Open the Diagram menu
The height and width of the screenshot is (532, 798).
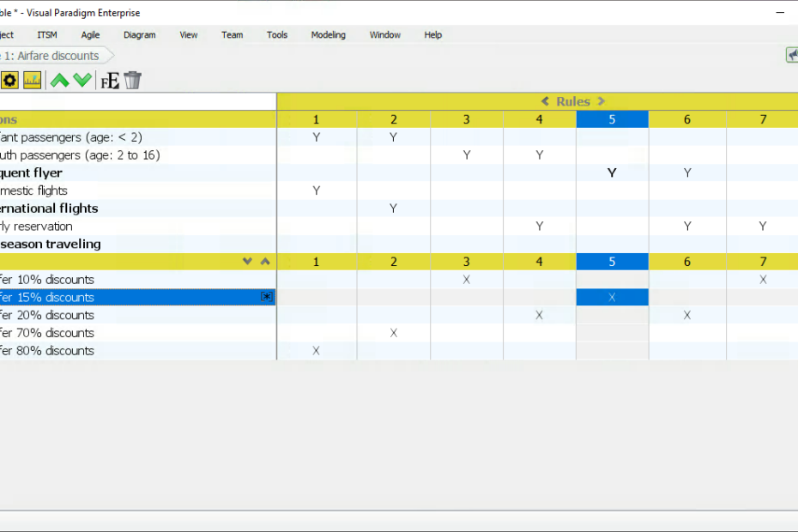pos(139,35)
